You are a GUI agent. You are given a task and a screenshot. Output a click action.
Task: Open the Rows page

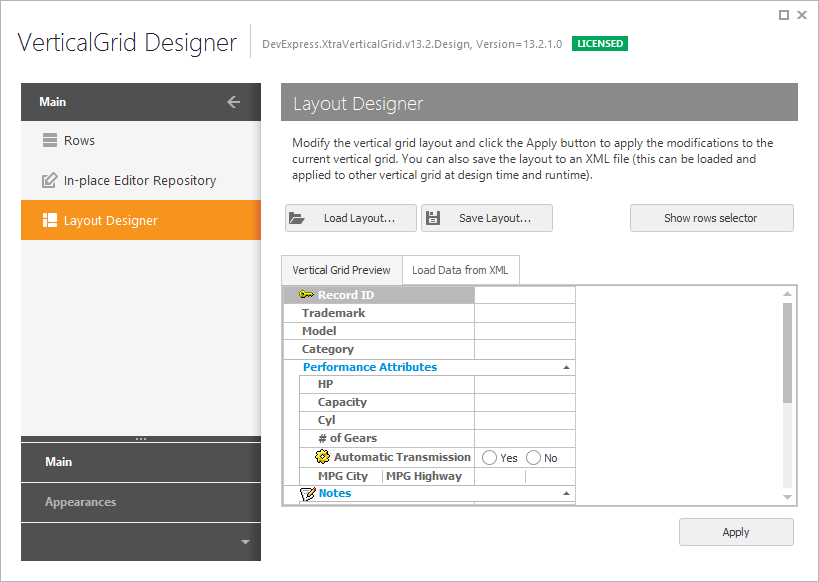point(141,141)
